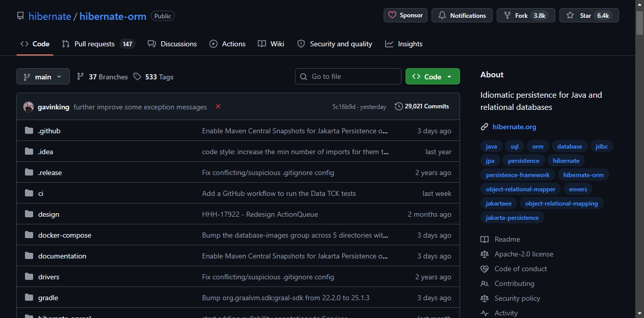Open commit 'HHH-17922 - Redesign ActionQueue'
644x318 pixels.
260,214
